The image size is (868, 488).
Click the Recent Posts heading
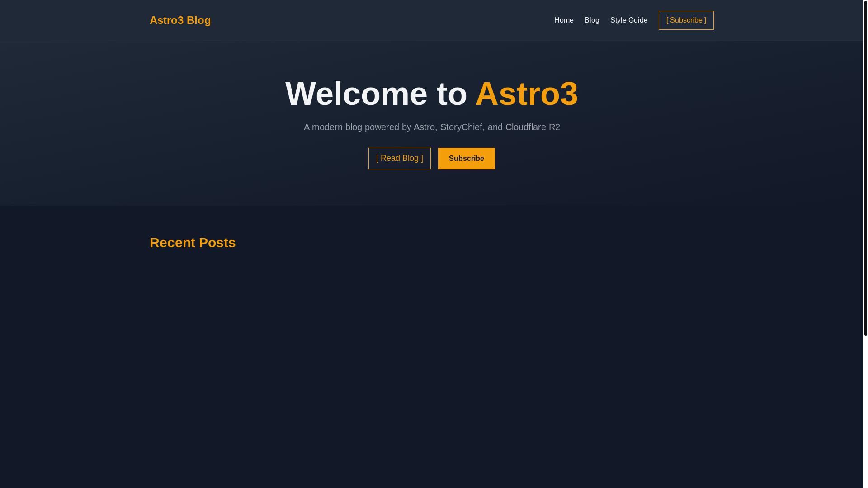193,243
